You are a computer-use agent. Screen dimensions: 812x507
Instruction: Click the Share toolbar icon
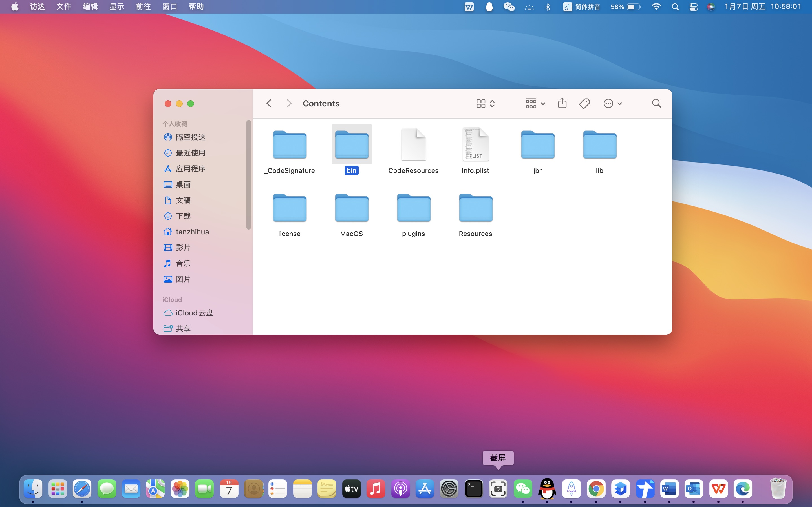pyautogui.click(x=562, y=103)
